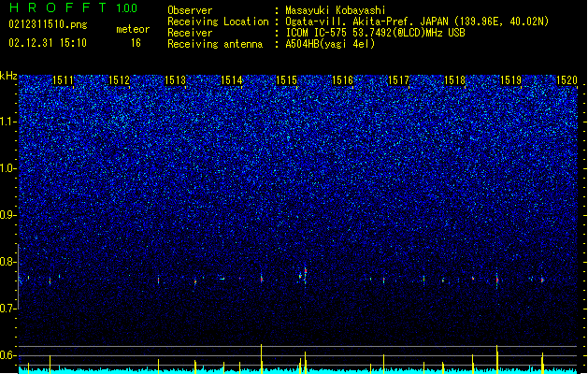Click the A504HB(yagi 4el) antenna text

(x=330, y=44)
